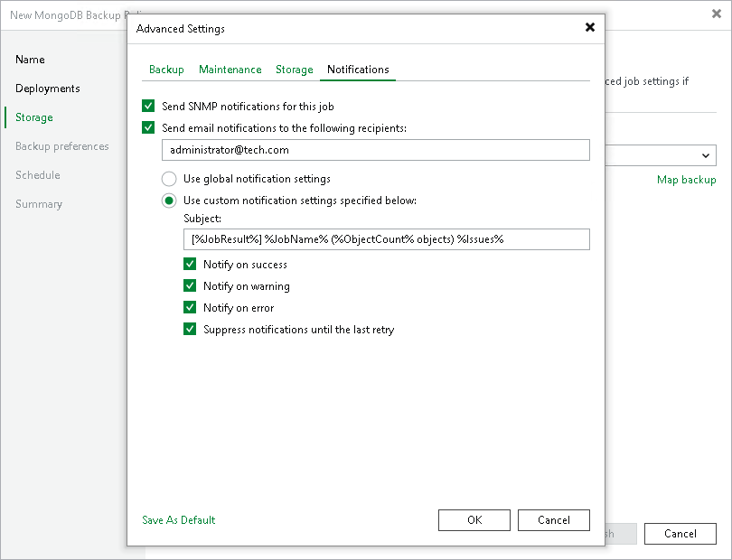The height and width of the screenshot is (560, 732).
Task: Open the Backup preferences step
Action: coord(62,146)
